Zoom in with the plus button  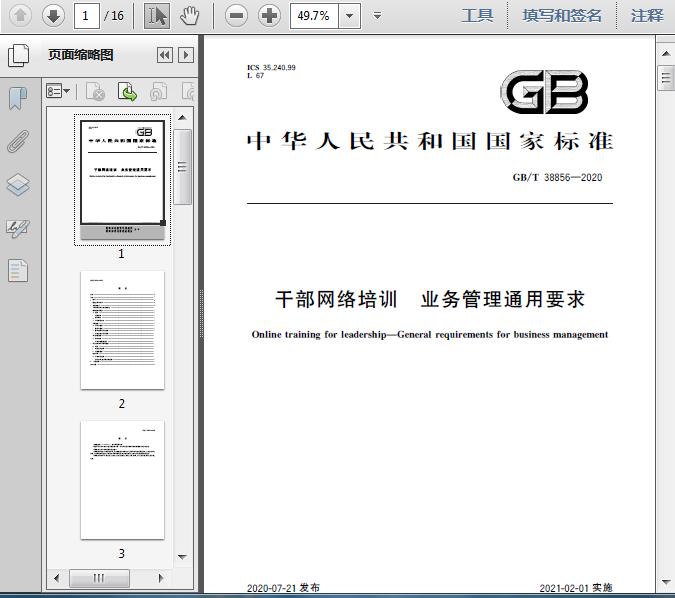(269, 15)
